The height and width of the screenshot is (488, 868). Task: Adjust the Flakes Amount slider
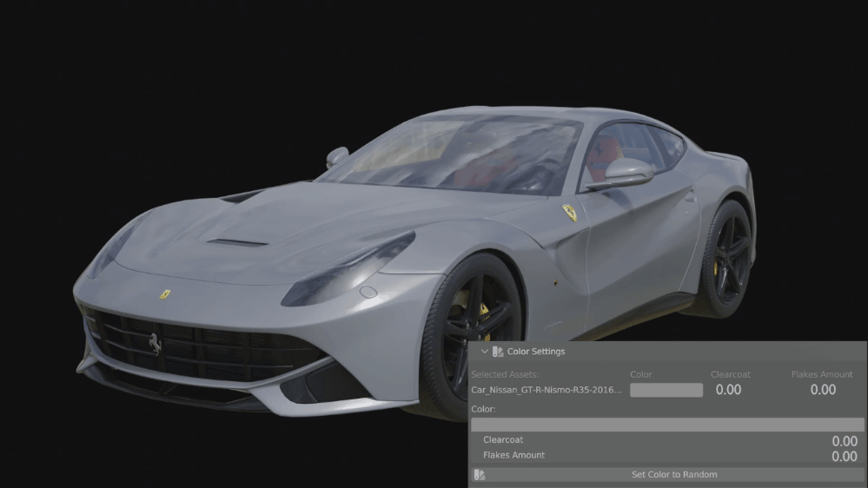tap(667, 455)
